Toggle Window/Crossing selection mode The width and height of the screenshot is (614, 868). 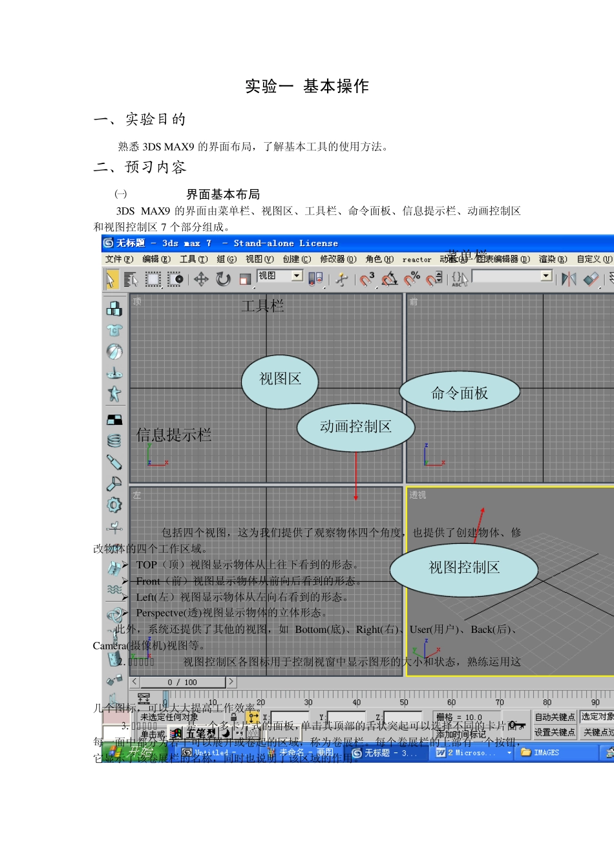[176, 279]
